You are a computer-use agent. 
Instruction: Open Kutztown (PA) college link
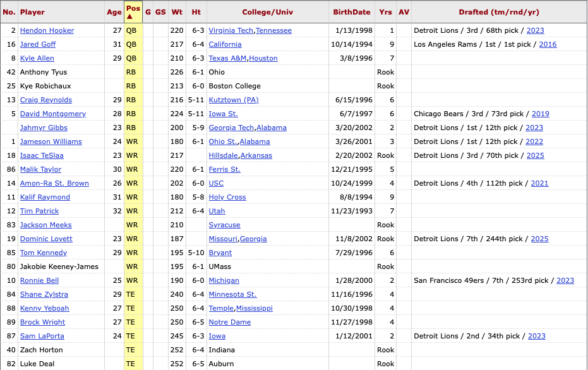tap(234, 100)
